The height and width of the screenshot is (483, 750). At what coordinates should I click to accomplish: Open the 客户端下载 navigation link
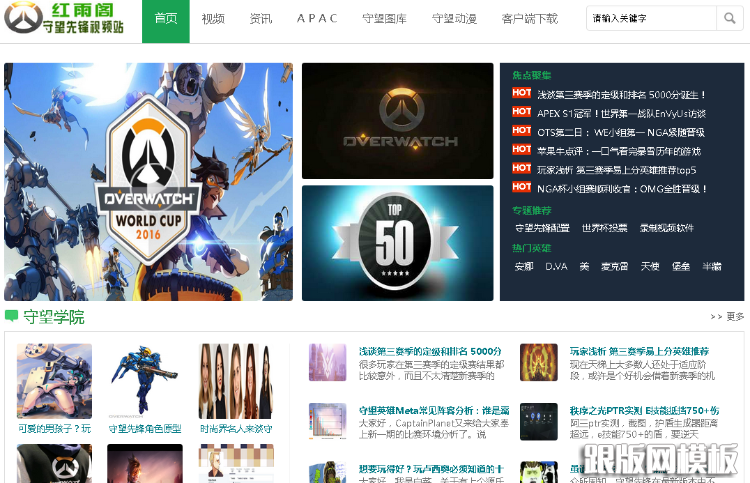click(529, 19)
